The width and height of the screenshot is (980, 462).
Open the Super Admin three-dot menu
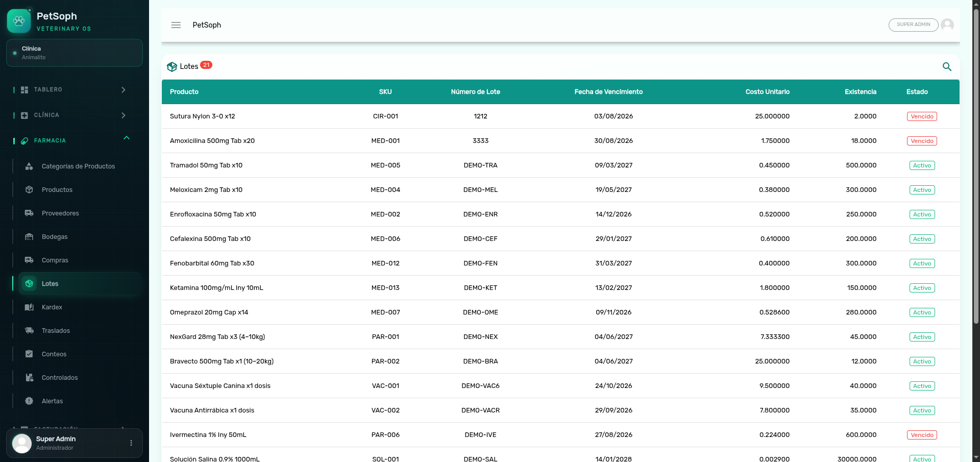(131, 443)
